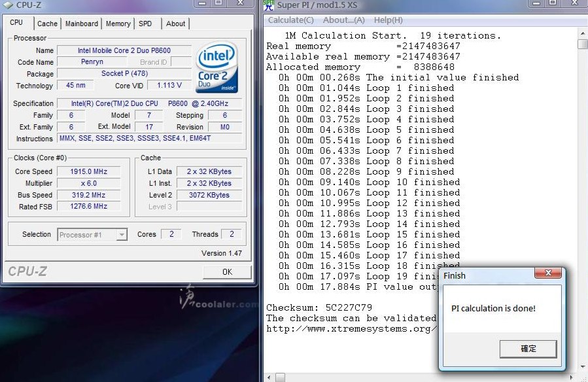Click the Cores count field
Viewport: 588px width, 382px height.
click(x=171, y=234)
